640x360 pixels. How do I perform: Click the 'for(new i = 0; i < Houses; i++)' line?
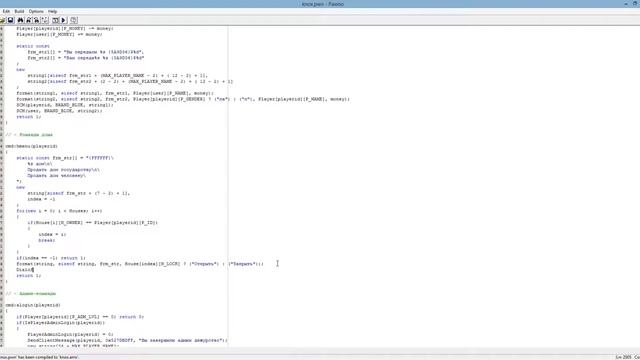click(59, 211)
